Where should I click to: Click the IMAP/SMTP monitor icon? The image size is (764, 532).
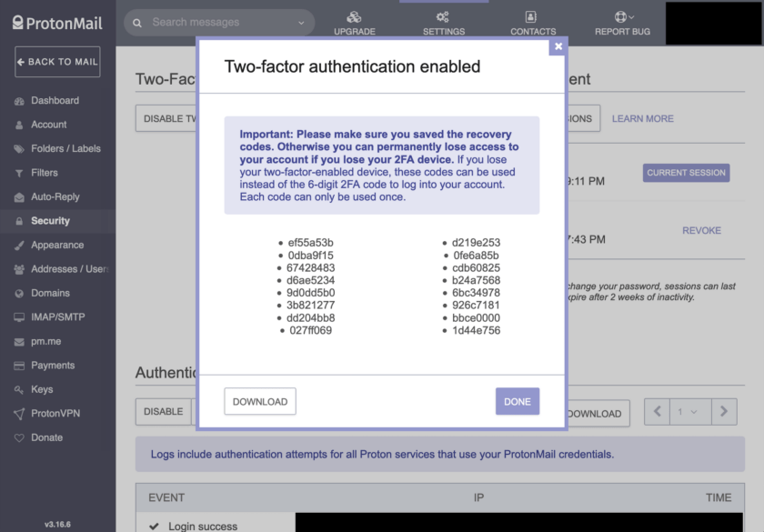19,317
